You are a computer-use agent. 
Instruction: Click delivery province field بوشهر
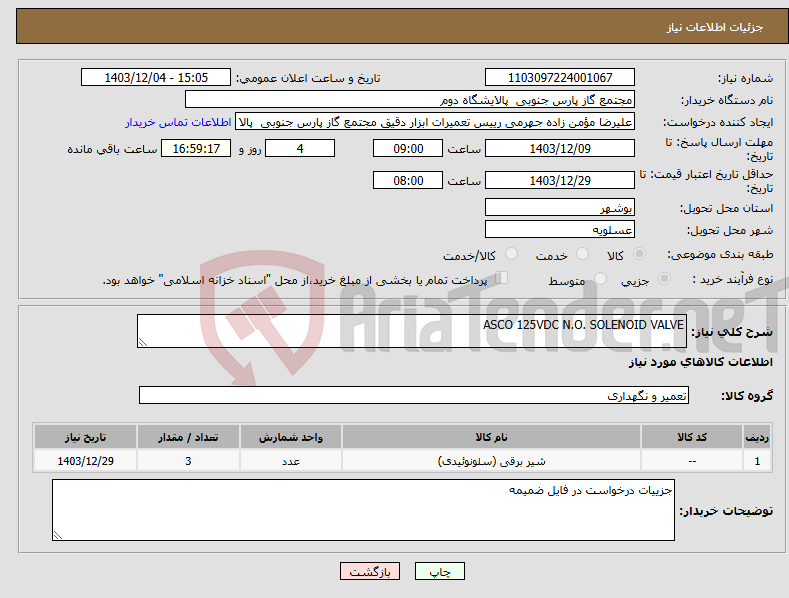560,207
